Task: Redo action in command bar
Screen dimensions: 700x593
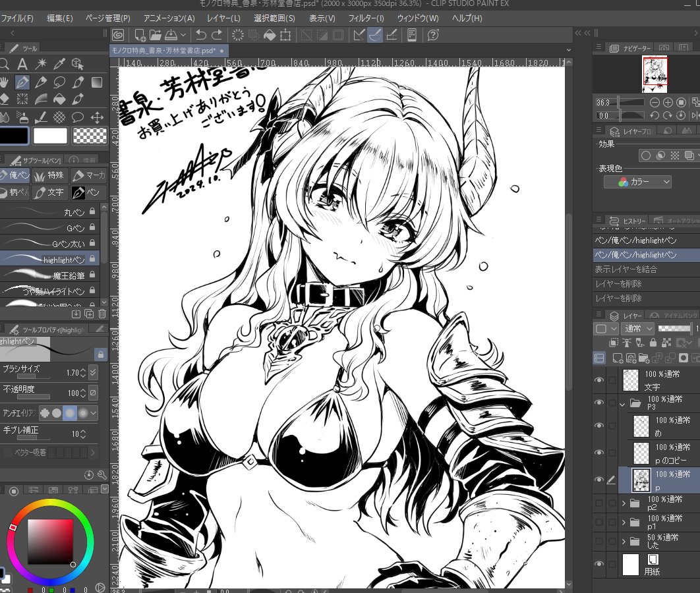Action: point(217,35)
